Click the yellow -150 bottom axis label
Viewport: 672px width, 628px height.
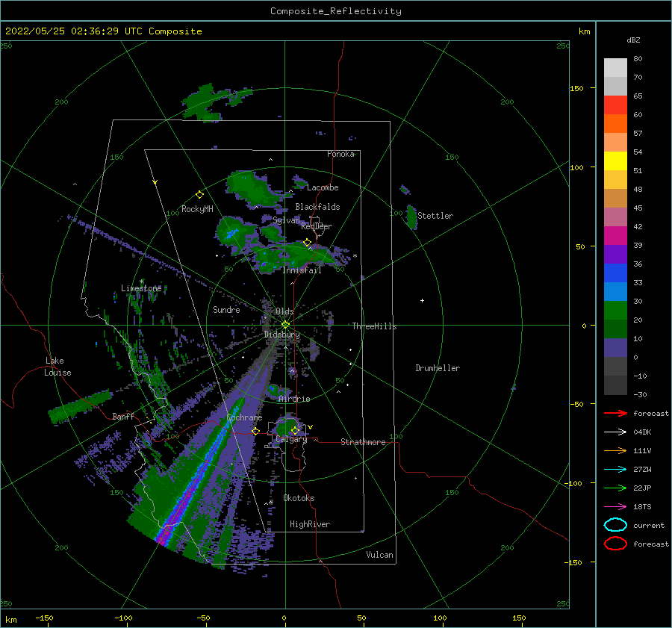pyautogui.click(x=44, y=618)
